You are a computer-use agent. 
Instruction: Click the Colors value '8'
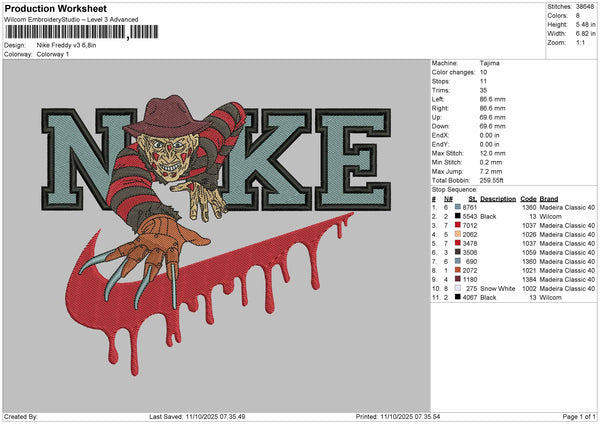point(578,16)
